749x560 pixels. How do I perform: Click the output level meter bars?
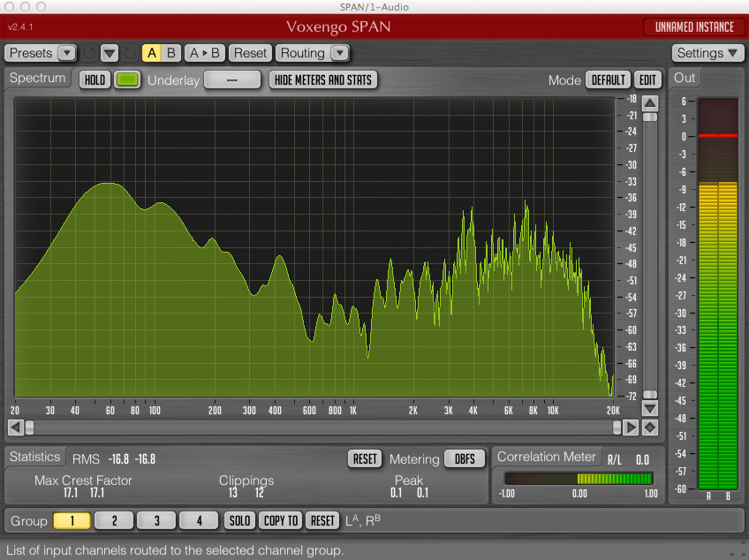pos(718,293)
